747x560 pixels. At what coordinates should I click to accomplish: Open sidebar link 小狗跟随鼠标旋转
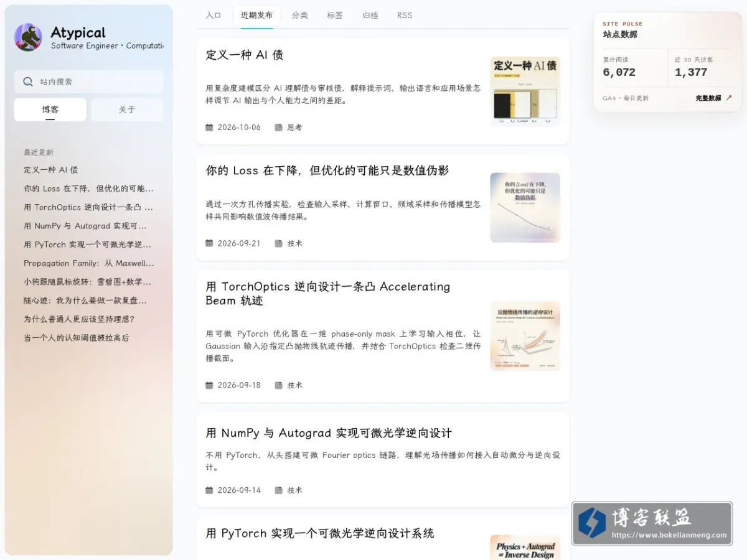coord(88,282)
